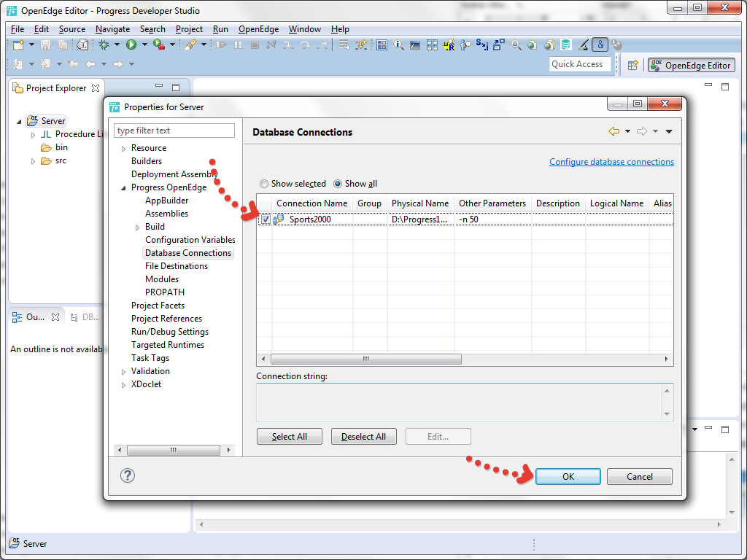
Task: Expand the Resource properties node
Action: (123, 149)
